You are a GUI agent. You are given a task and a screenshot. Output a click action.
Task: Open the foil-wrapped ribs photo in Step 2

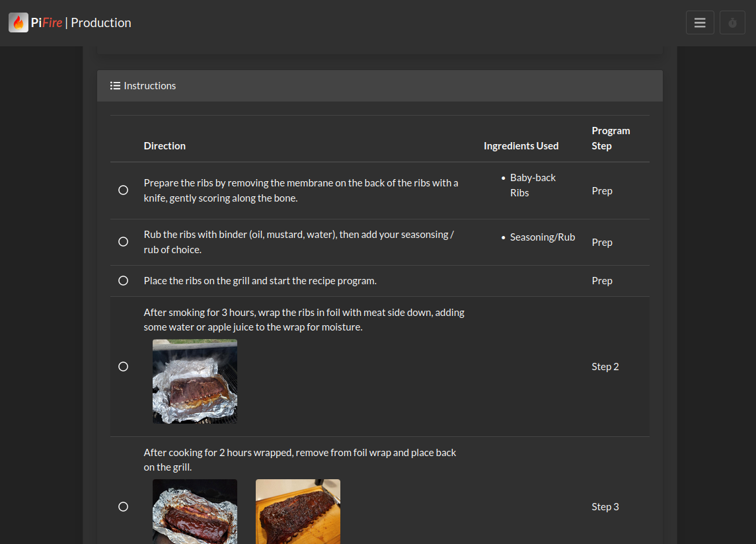[x=194, y=381]
